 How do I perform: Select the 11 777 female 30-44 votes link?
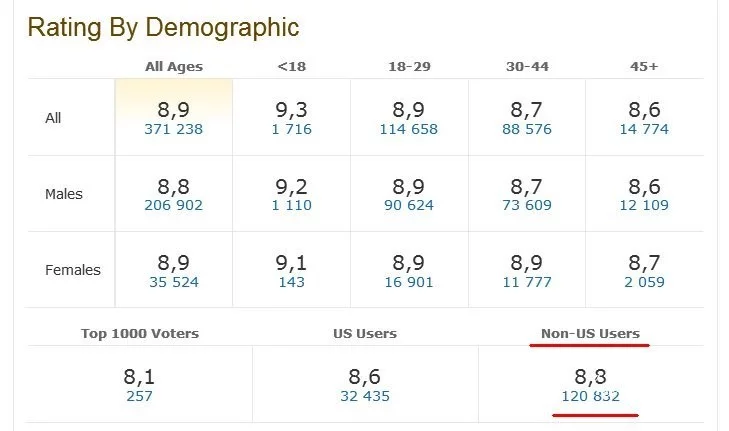[526, 282]
